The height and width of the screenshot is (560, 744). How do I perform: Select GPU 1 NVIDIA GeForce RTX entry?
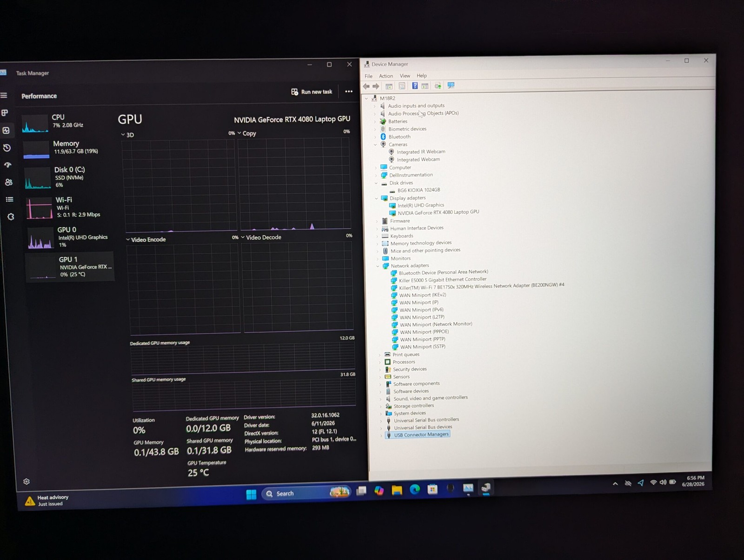[x=70, y=267]
